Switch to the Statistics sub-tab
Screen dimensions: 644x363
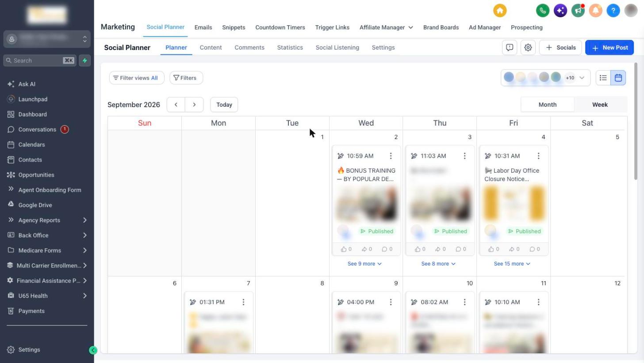coord(290,47)
